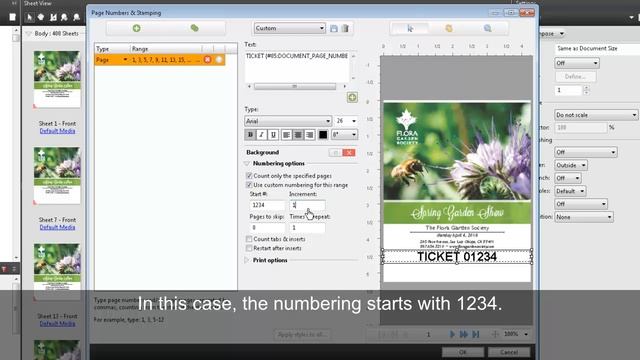Image resolution: width=640 pixels, height=360 pixels.
Task: Enable Count tabs & inserts
Action: pyautogui.click(x=249, y=239)
